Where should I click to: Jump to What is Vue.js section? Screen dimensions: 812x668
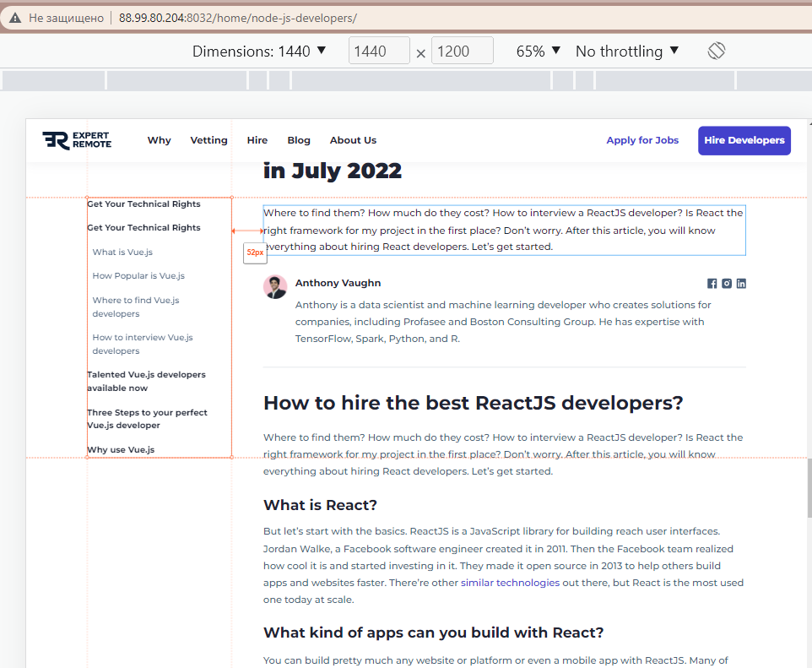[122, 252]
